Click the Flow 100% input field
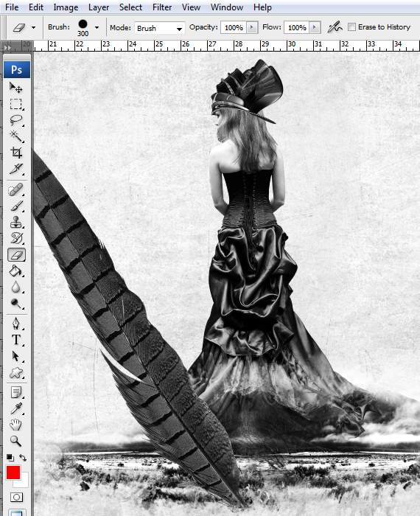The width and height of the screenshot is (420, 516). [297, 27]
